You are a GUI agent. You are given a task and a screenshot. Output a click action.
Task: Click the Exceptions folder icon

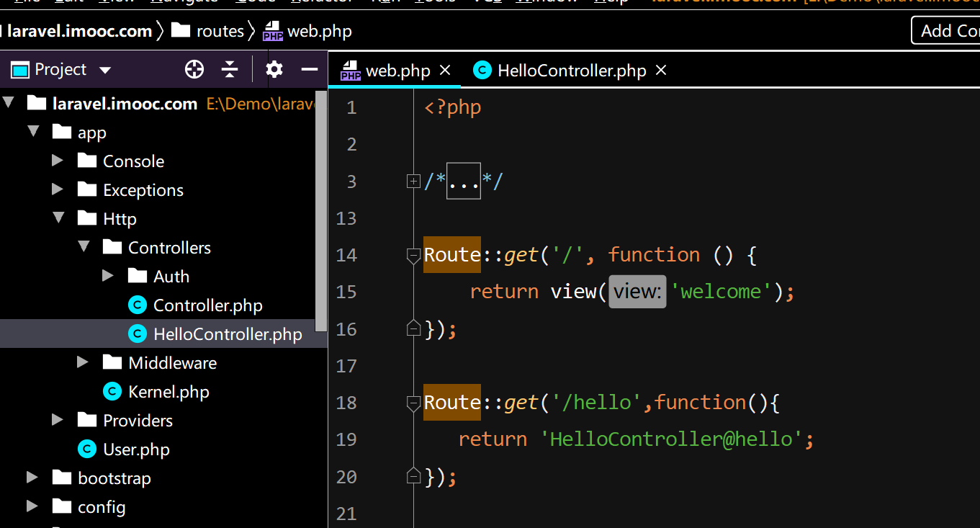coord(87,189)
